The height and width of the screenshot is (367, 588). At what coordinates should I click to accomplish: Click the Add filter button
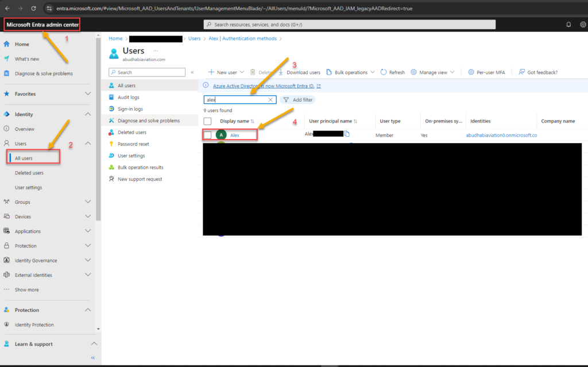[x=298, y=100]
